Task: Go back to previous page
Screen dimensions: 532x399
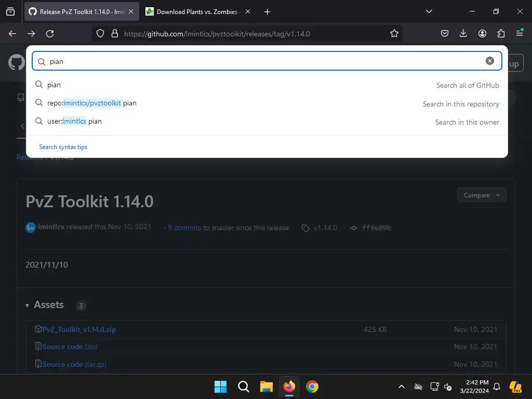Action: (12, 34)
